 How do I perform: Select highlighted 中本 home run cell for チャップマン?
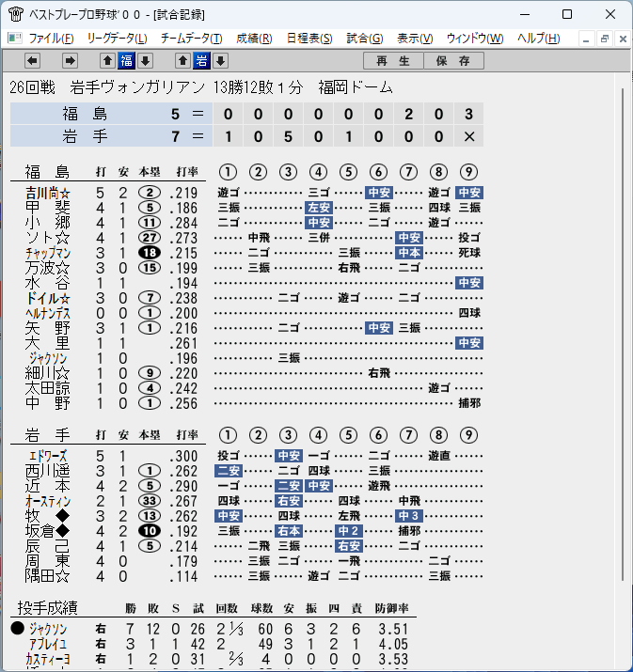409,253
